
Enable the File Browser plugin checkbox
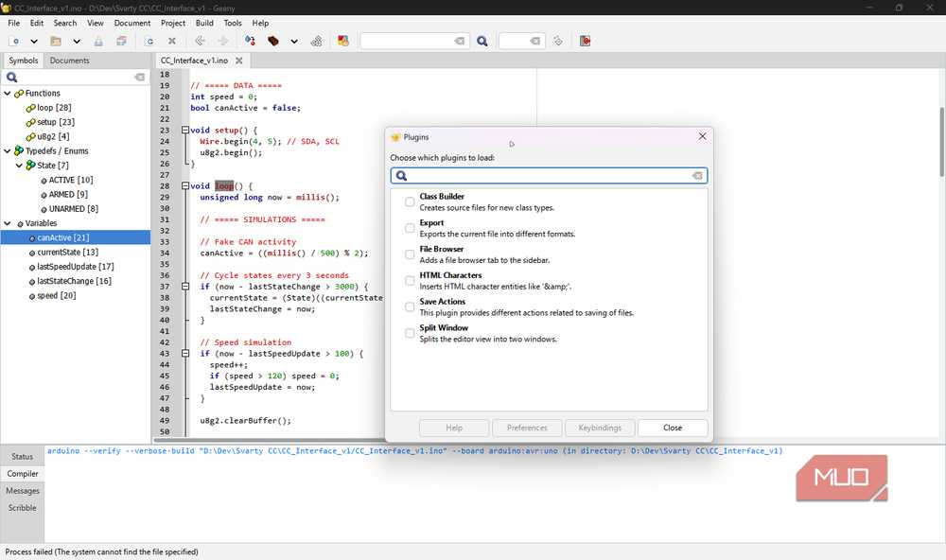pos(410,254)
